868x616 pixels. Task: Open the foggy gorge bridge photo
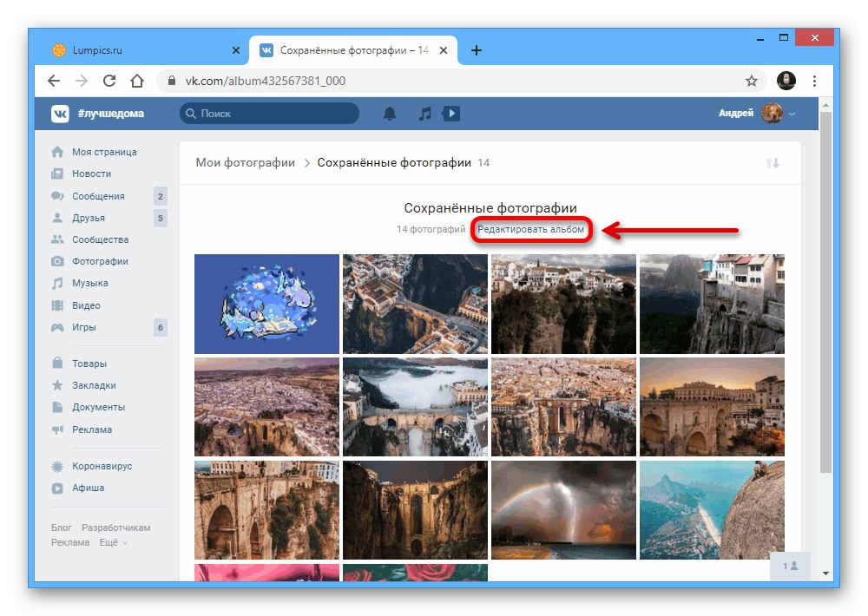tap(415, 407)
